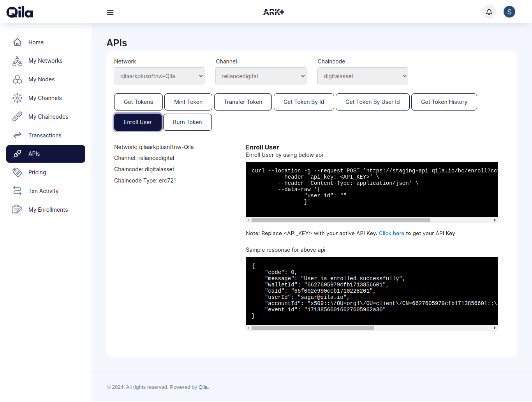
Task: Click the My Enrollments clipboard icon
Action: tap(17, 210)
